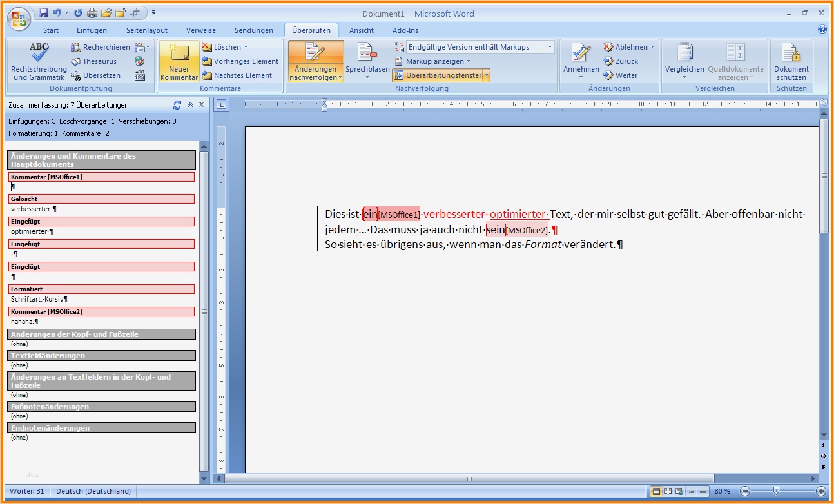Switch to the Einfügen tab
The height and width of the screenshot is (504, 834).
(x=92, y=30)
